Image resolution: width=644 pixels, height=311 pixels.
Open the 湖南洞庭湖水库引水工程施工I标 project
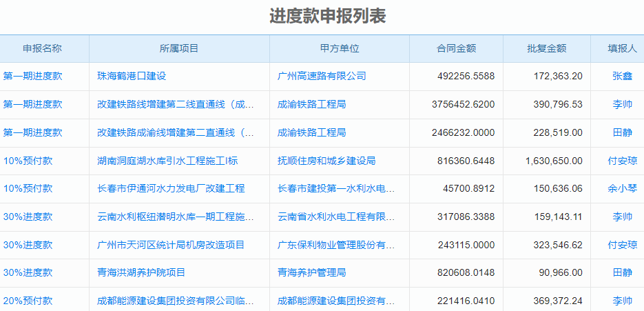167,161
